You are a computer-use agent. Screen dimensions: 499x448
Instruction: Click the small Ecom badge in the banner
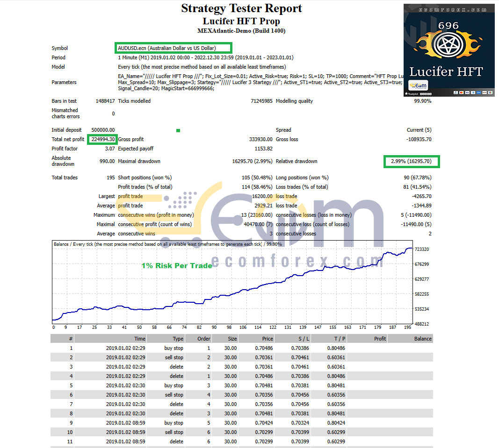click(x=418, y=85)
